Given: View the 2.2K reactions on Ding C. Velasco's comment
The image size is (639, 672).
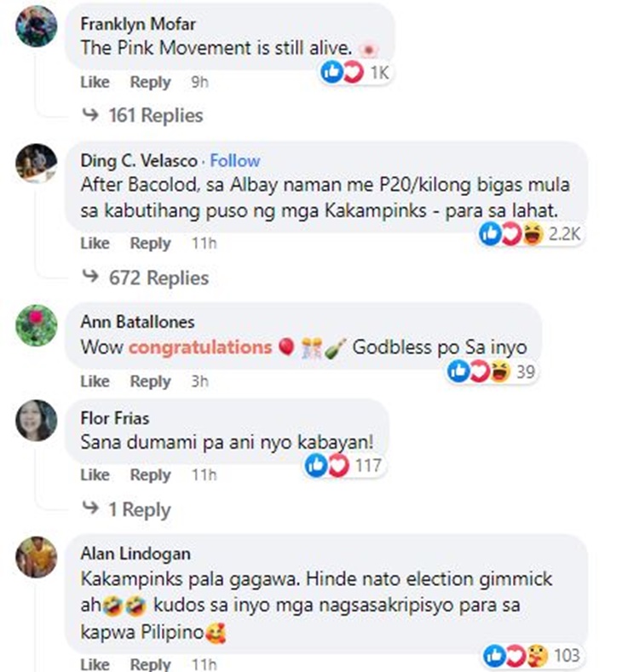Looking at the screenshot, I should 531,234.
